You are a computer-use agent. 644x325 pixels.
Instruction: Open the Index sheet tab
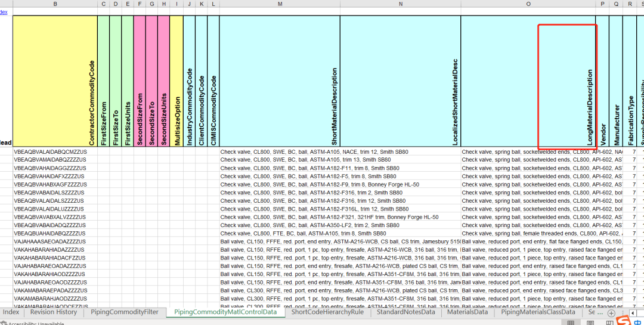point(11,312)
